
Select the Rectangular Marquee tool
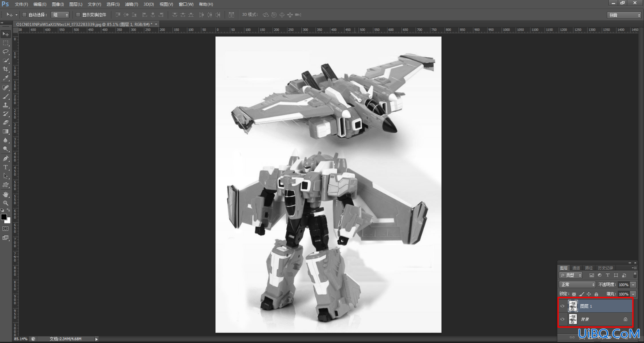5,43
